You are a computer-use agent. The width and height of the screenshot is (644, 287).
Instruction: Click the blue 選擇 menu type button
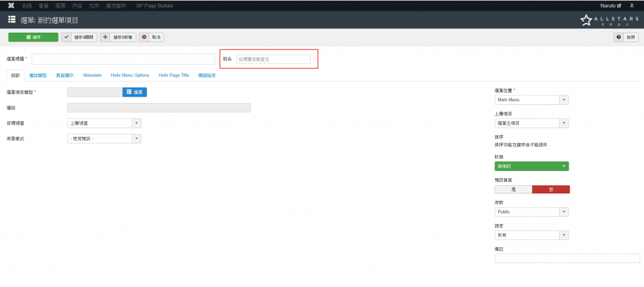point(135,92)
